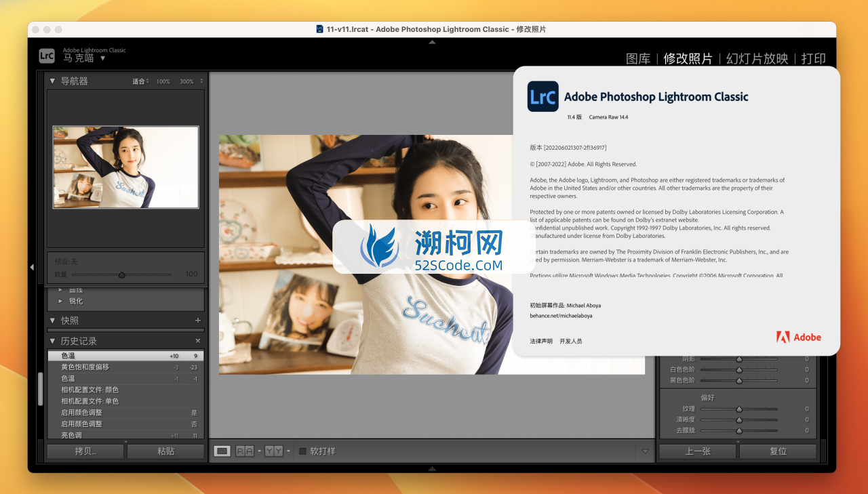This screenshot has height=494, width=868.
Task: Click the left panel collapse arrow
Action: [x=32, y=268]
